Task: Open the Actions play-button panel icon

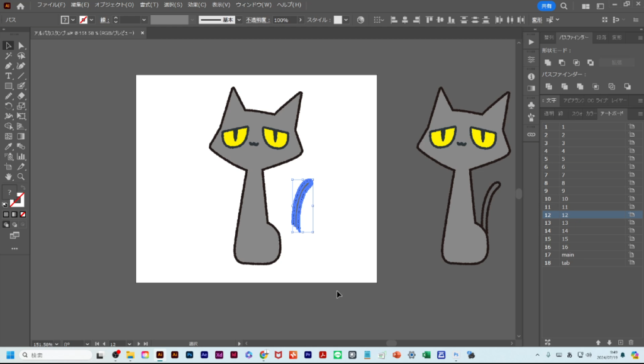Action: [x=531, y=42]
